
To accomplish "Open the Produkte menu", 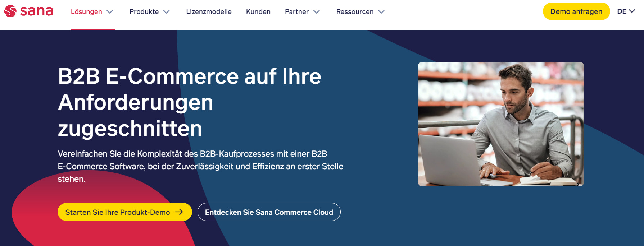I will point(144,12).
